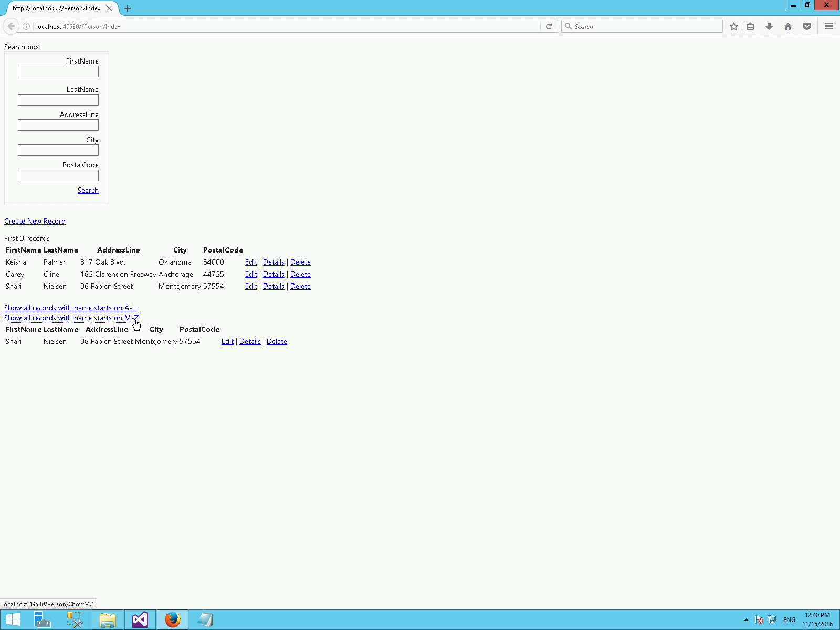This screenshot has height=630, width=840.
Task: Select the '162 Clarendon Freeway' address cell
Action: pos(118,275)
